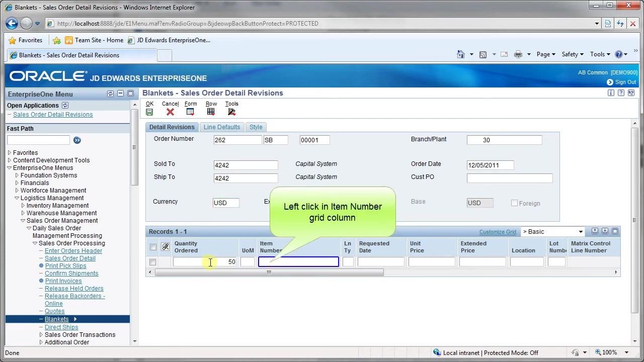
Task: Expand the Favorites tree node
Action: pyautogui.click(x=9, y=153)
